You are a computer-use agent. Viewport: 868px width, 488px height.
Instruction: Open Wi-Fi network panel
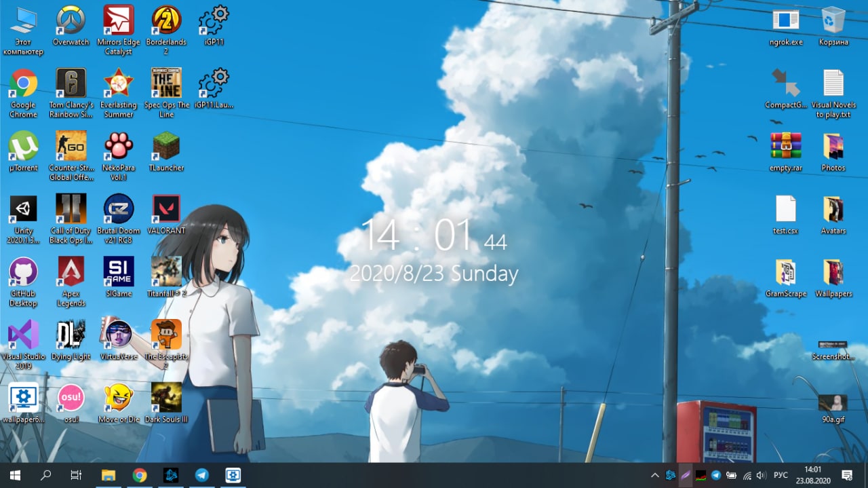747,475
